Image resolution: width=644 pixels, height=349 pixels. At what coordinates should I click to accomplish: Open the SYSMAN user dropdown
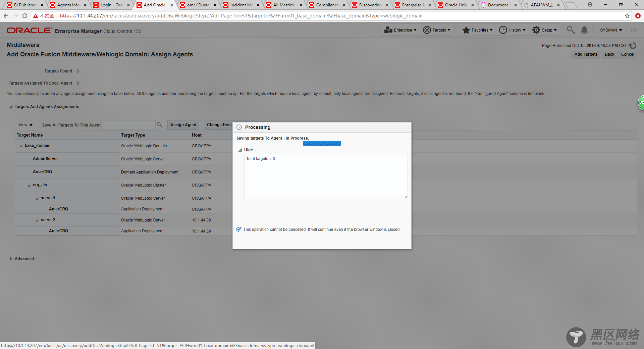[x=611, y=30]
